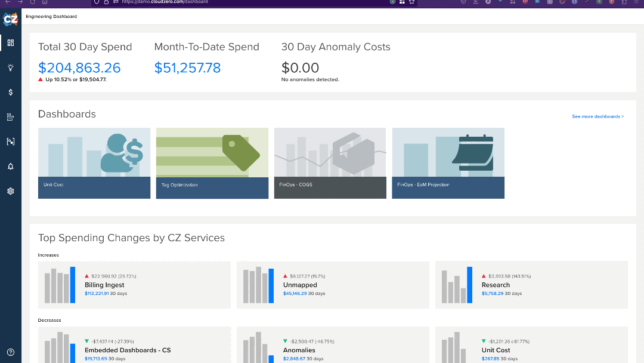Click the browser address bar URL
Screen dimensions: 644x363
165,2
